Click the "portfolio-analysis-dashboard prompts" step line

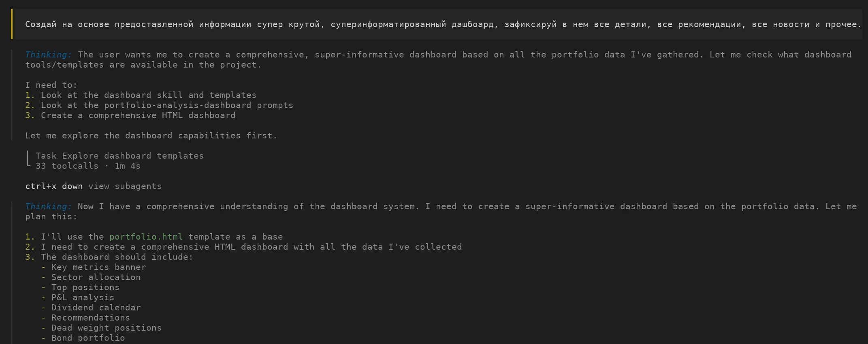tap(167, 105)
